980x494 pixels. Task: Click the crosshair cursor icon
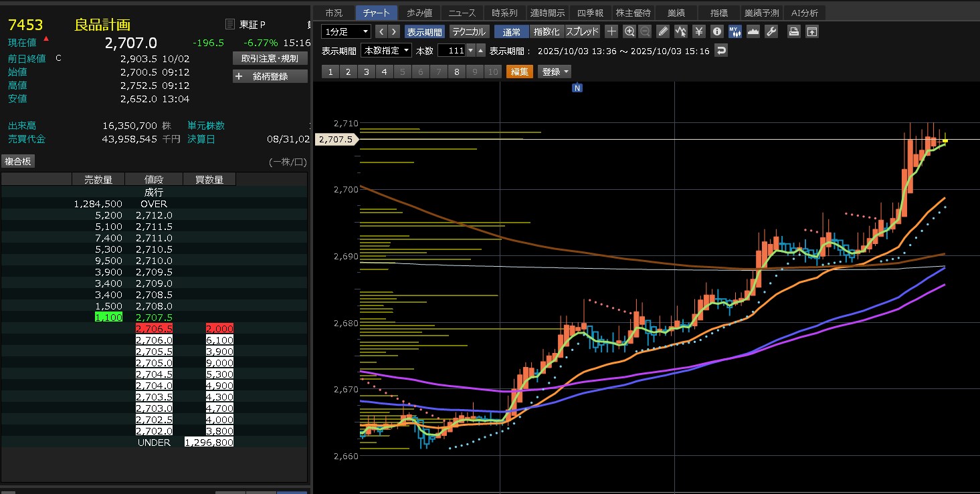tap(611, 31)
